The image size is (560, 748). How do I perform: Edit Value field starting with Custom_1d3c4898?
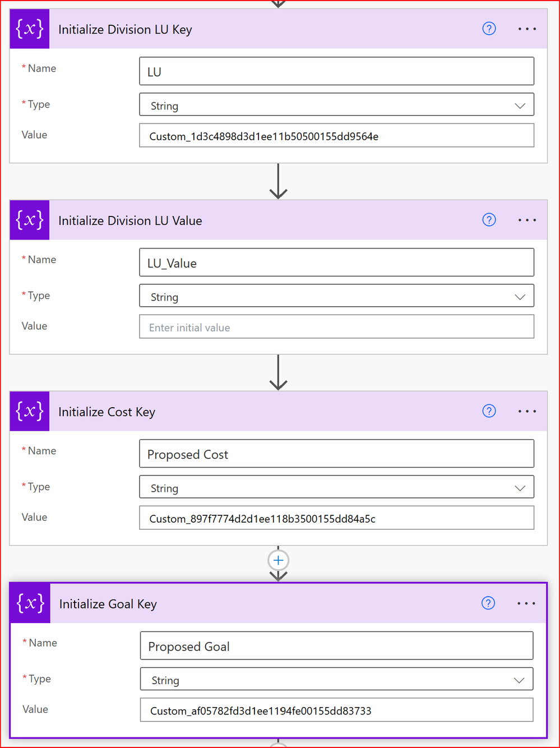(336, 136)
